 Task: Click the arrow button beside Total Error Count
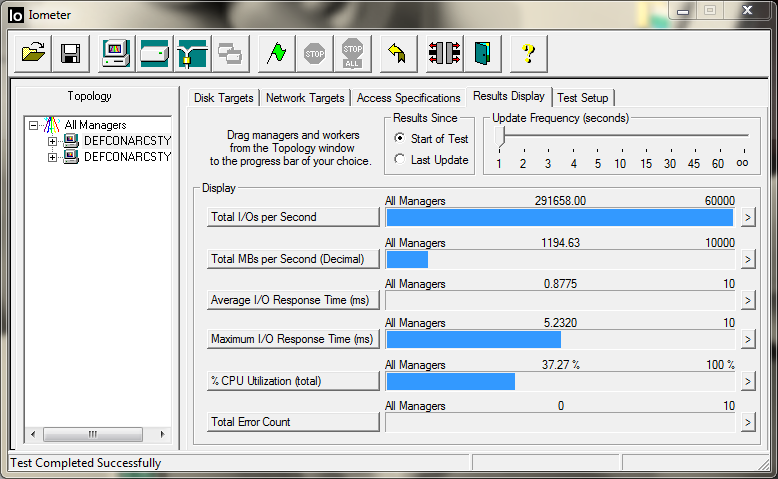pos(747,423)
